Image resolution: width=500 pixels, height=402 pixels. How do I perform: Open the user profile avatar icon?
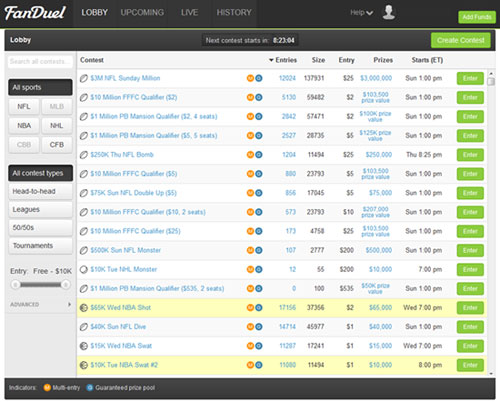click(389, 12)
